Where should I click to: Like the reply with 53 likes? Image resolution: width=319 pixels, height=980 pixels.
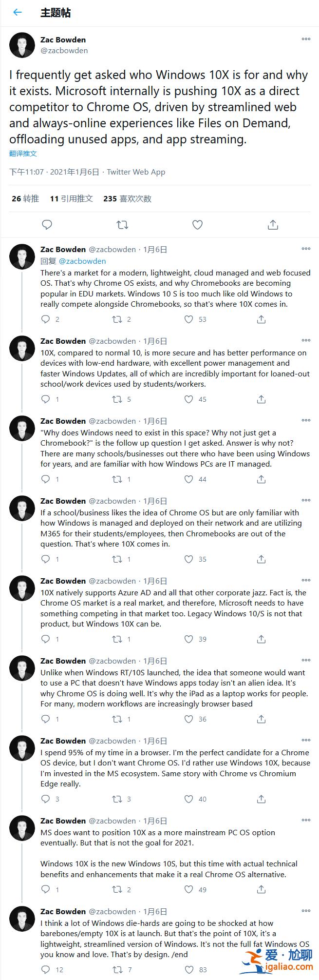(189, 319)
